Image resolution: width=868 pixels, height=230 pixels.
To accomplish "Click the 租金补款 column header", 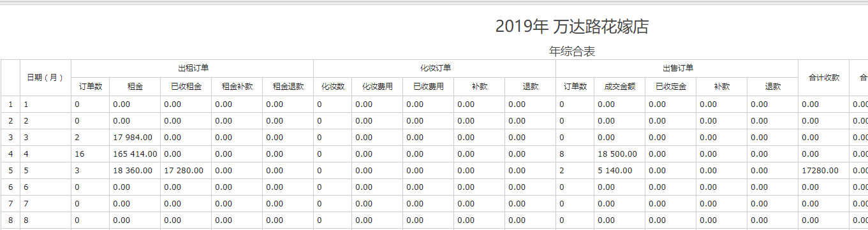I will click(237, 87).
